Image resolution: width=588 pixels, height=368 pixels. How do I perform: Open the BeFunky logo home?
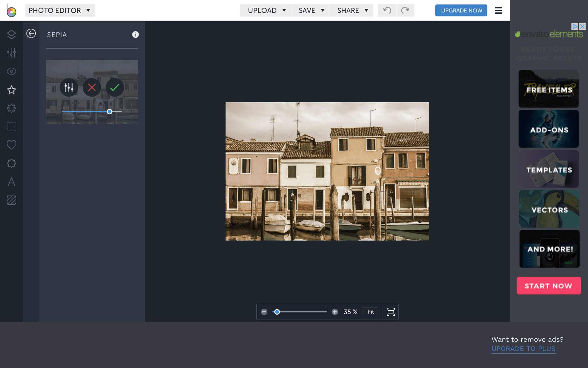click(11, 11)
